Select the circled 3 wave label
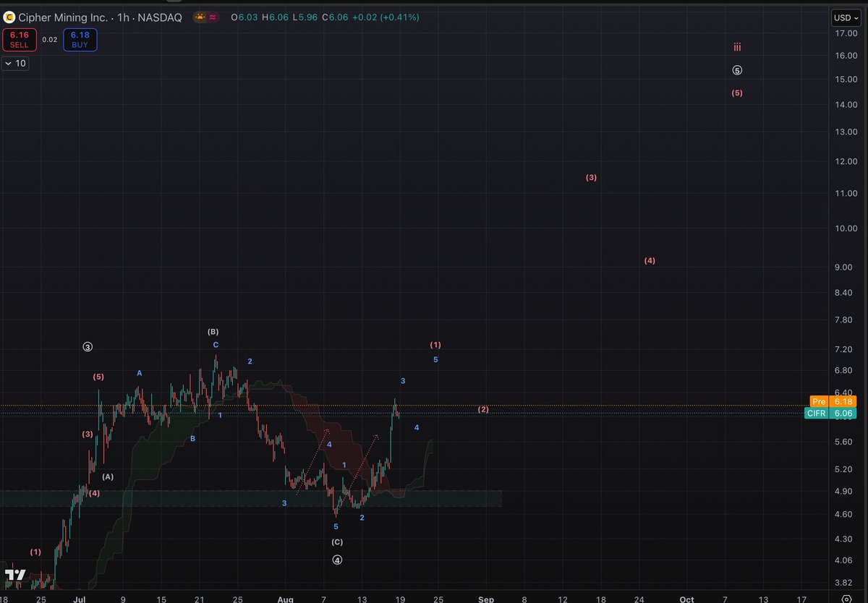Image resolution: width=868 pixels, height=603 pixels. point(88,347)
